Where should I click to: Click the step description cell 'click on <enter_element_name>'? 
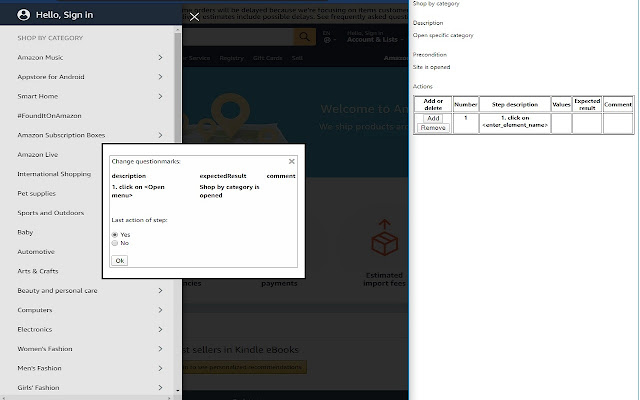click(x=515, y=121)
